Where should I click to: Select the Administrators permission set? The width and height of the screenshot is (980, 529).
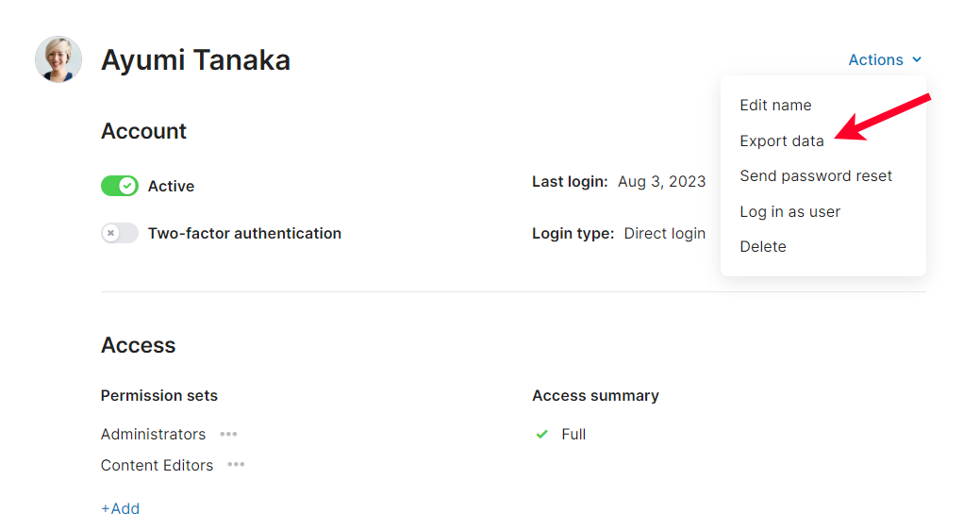(153, 434)
